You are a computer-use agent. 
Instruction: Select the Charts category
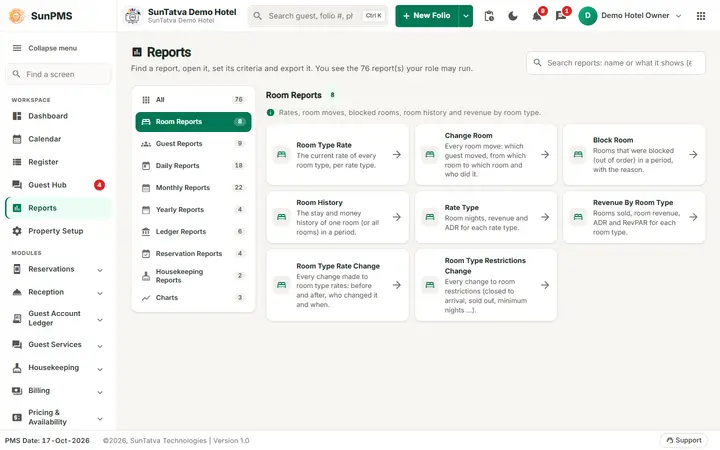193,298
